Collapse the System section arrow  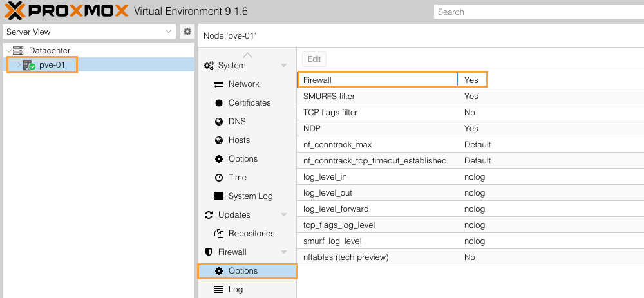coord(284,66)
